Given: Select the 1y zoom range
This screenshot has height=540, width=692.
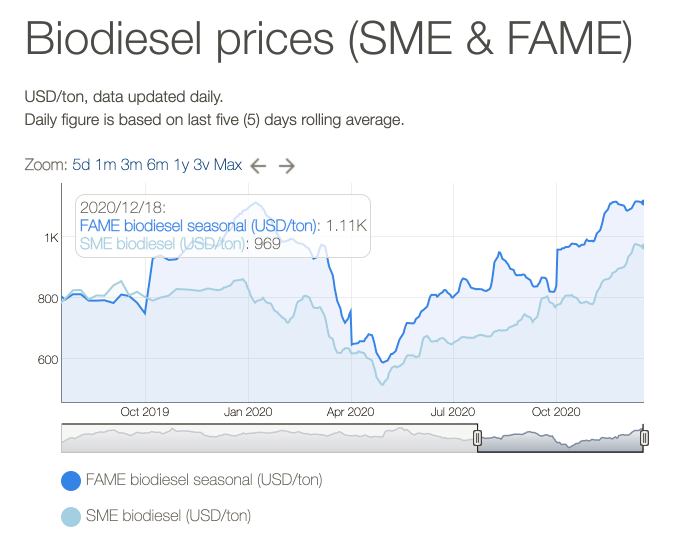Looking at the screenshot, I should click(181, 165).
